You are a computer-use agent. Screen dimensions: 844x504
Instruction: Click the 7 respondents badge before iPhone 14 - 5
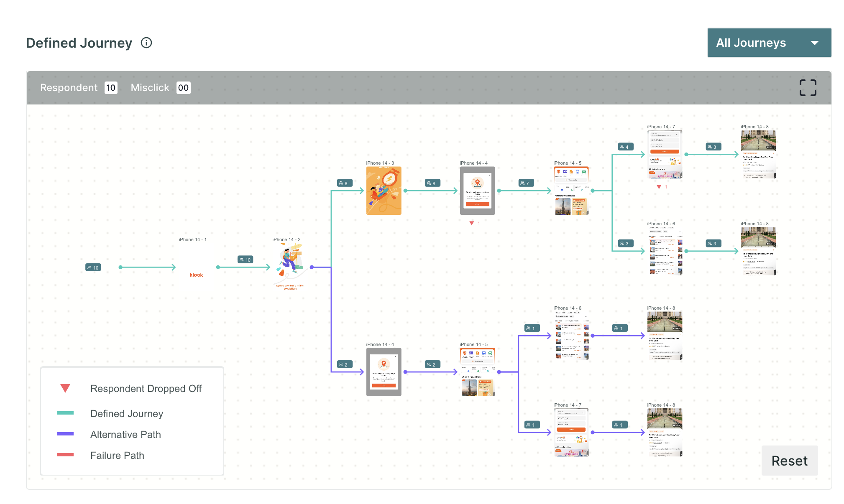tap(526, 183)
